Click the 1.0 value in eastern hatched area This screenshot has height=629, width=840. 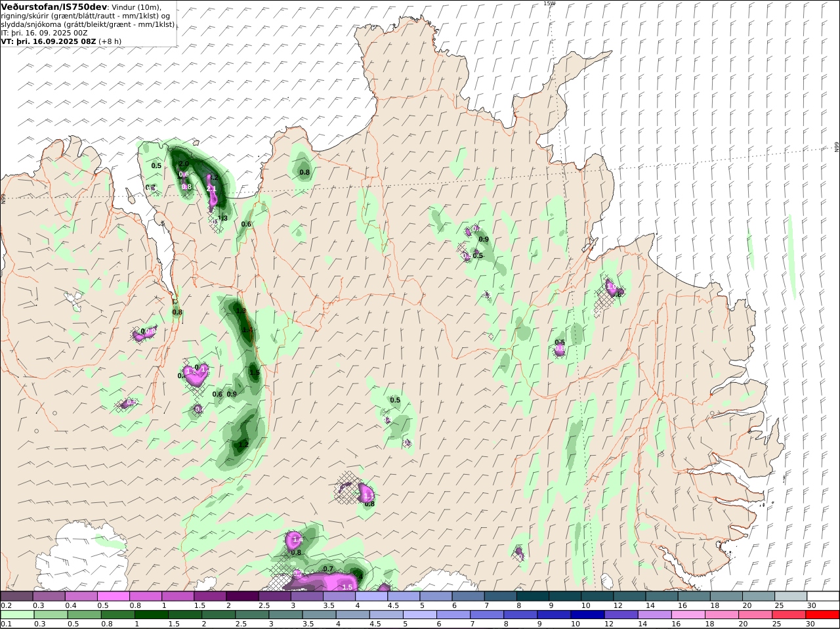pyautogui.click(x=611, y=287)
